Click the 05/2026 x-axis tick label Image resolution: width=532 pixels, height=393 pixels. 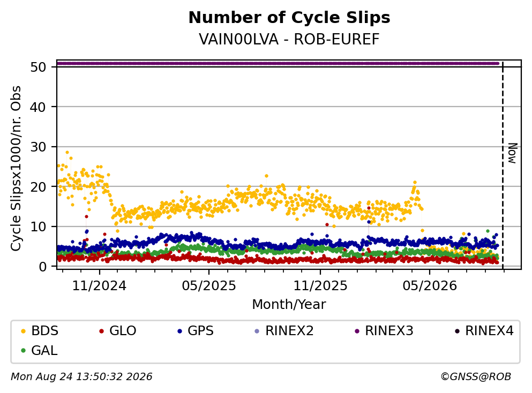[430, 286]
